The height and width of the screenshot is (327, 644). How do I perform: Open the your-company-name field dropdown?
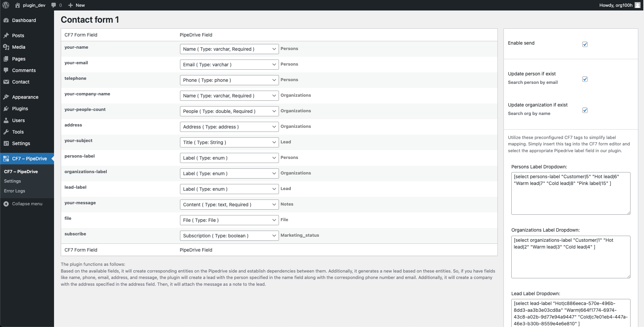click(229, 96)
